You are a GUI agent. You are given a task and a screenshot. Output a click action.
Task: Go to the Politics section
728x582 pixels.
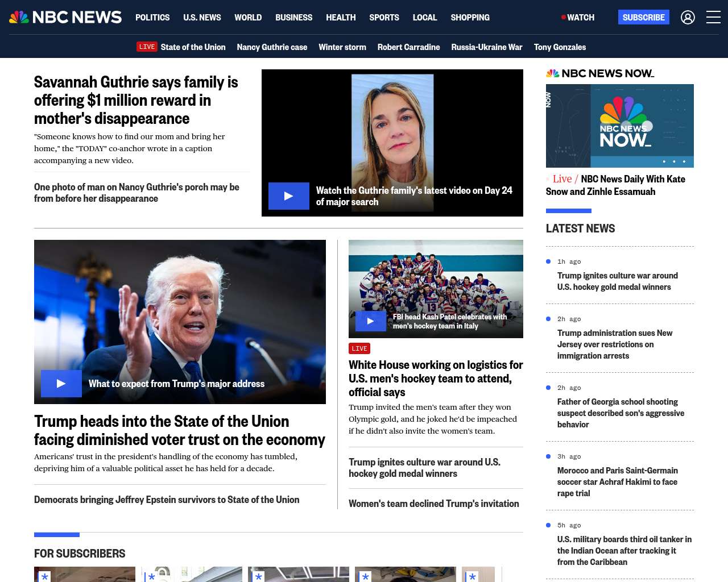[152, 18]
